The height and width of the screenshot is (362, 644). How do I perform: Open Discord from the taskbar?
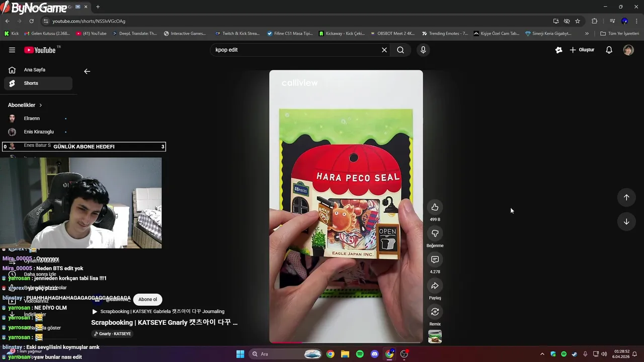click(374, 354)
